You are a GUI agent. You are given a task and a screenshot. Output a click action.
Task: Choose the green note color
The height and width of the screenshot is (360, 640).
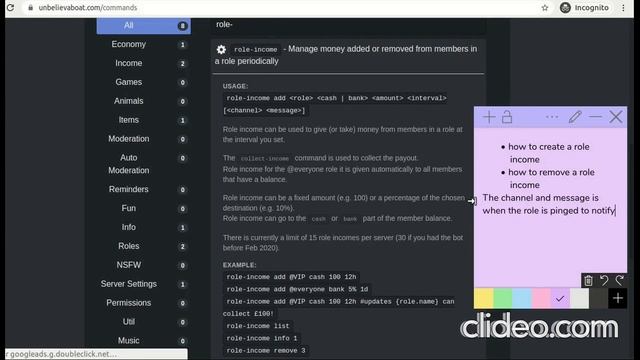tap(503, 298)
